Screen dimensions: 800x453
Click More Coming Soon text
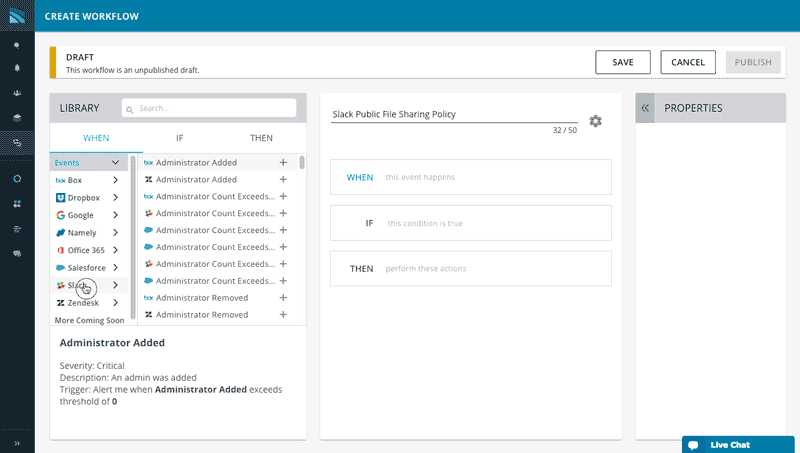point(89,320)
